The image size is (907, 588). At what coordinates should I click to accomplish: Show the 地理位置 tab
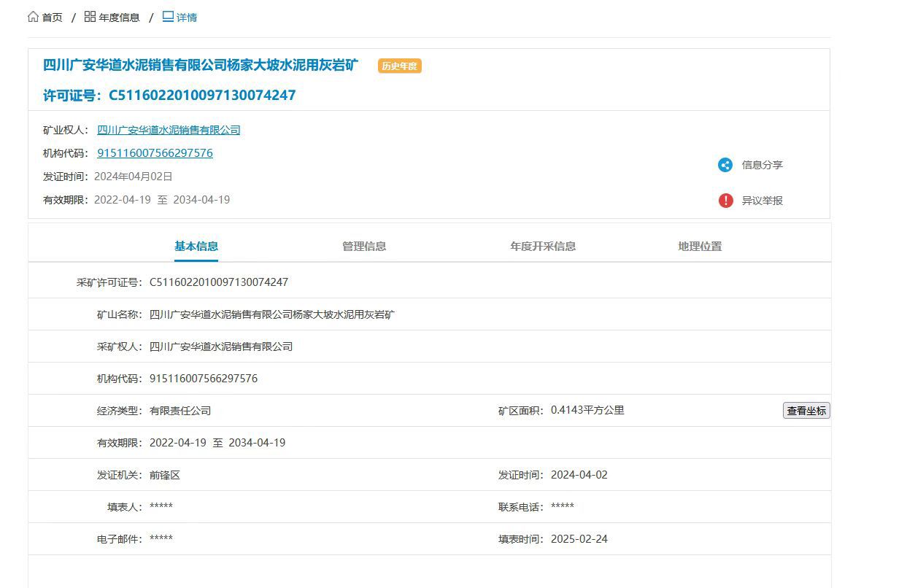click(700, 247)
